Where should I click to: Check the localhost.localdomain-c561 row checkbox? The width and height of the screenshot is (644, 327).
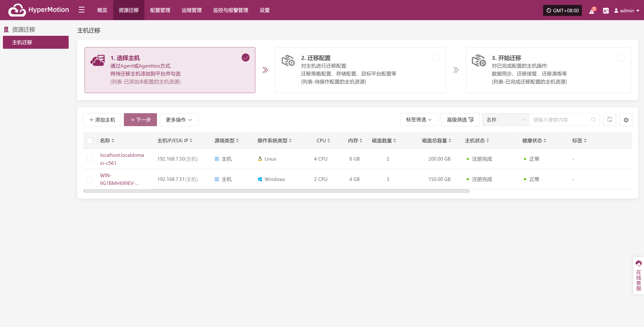[x=89, y=159]
